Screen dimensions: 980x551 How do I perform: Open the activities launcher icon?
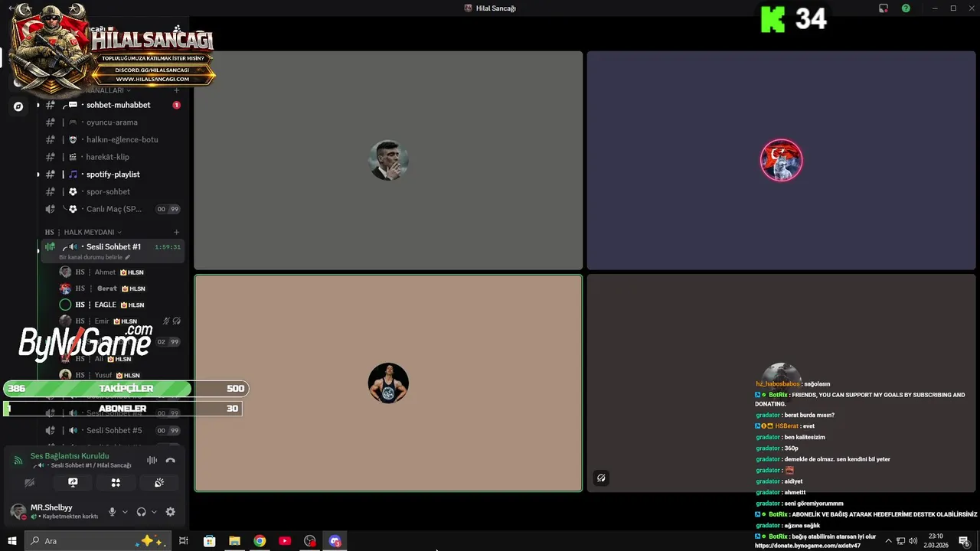pos(116,483)
